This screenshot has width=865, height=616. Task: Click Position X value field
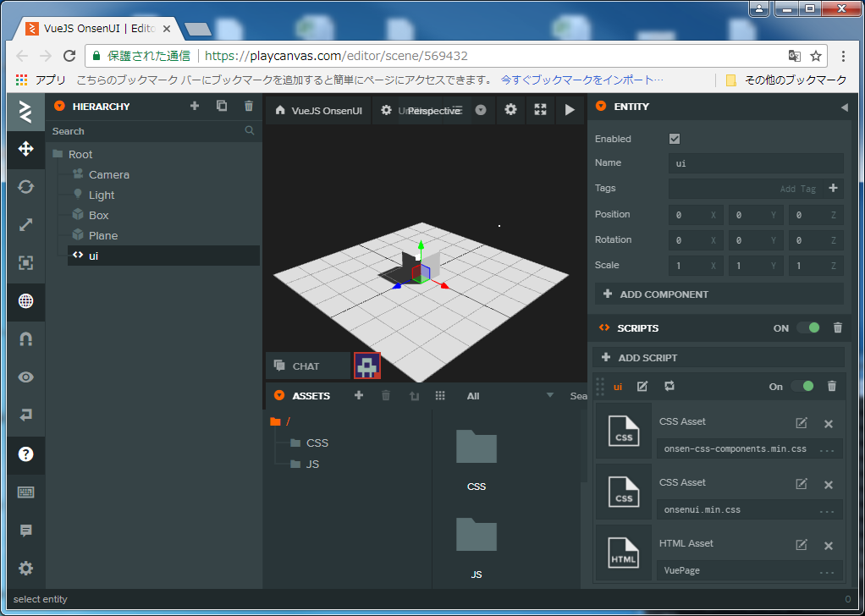697,215
